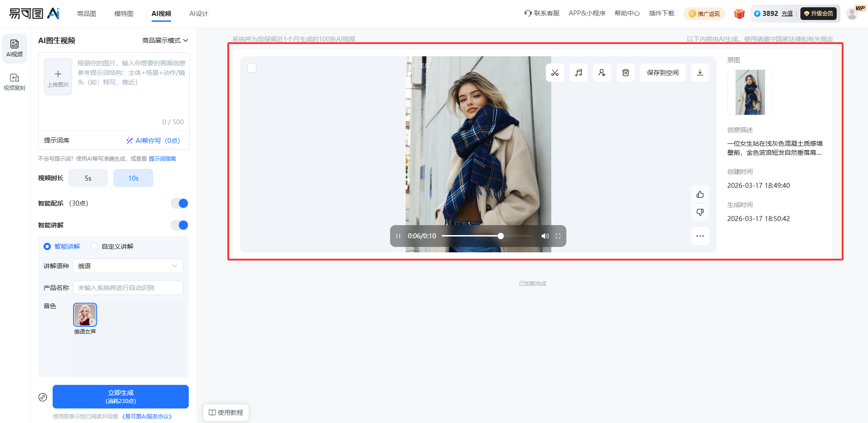Image resolution: width=868 pixels, height=423 pixels.
Task: Click the 联系客服 headset link
Action: click(542, 14)
